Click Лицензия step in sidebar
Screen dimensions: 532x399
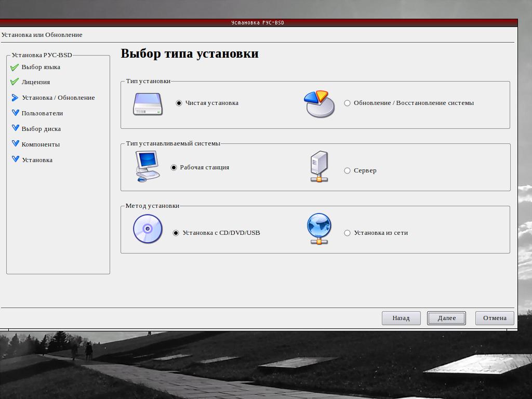36,82
